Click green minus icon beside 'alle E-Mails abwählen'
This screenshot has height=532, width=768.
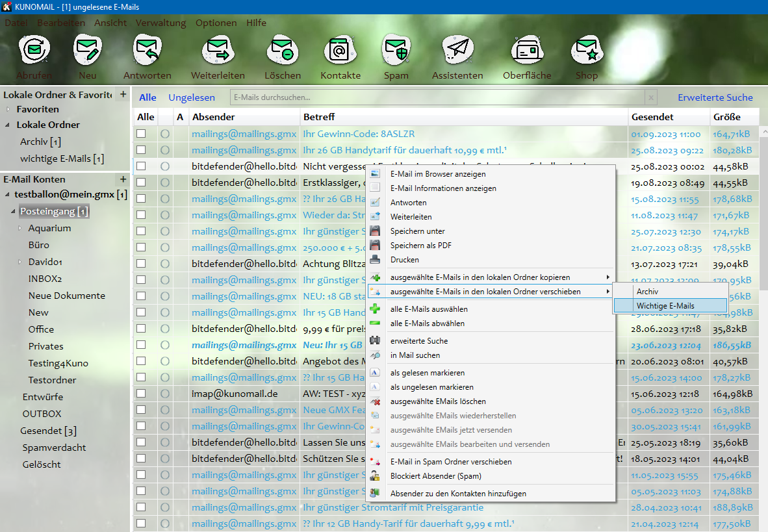(x=375, y=323)
